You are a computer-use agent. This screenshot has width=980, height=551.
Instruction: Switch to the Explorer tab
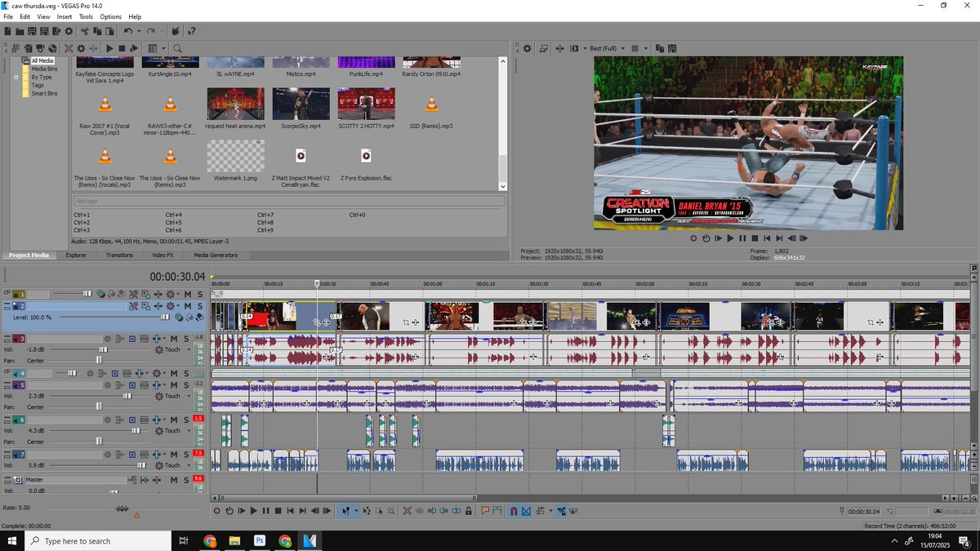pyautogui.click(x=76, y=255)
